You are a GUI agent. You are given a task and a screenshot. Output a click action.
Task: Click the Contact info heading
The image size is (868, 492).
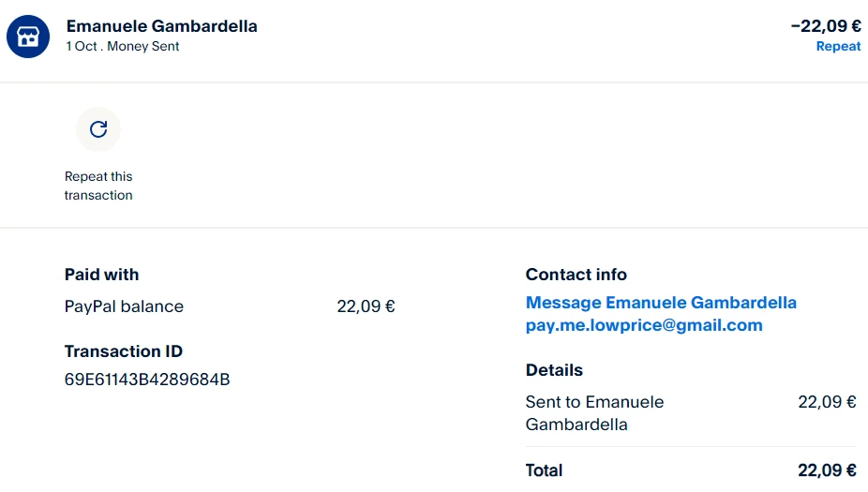[x=576, y=275]
